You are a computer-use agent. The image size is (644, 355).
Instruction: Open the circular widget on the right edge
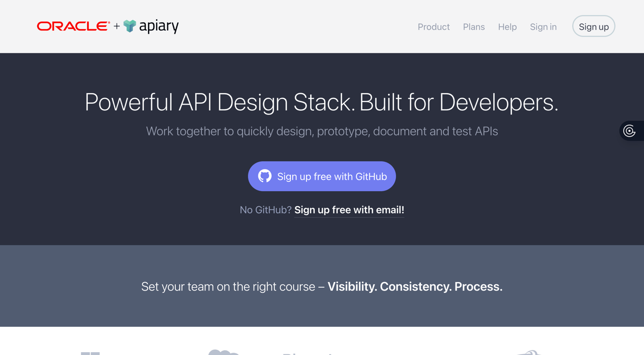(631, 131)
